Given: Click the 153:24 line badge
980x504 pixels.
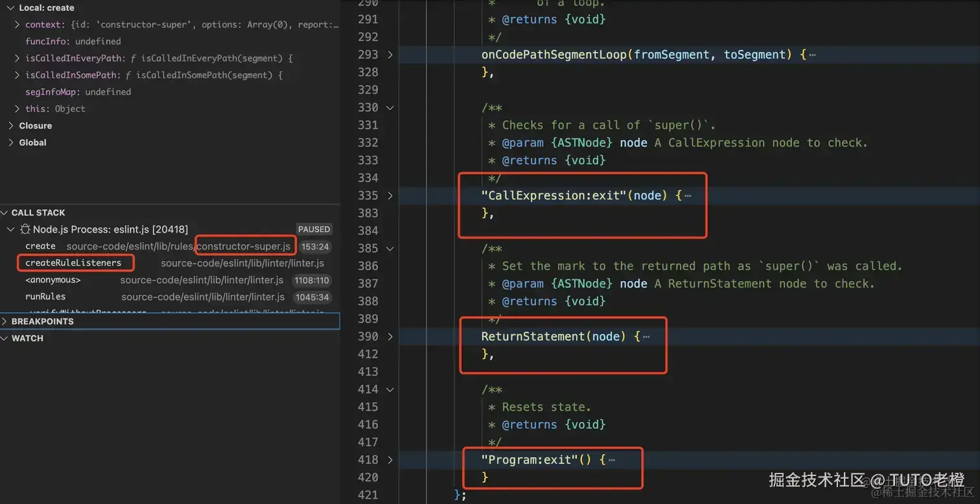Looking at the screenshot, I should tap(315, 247).
